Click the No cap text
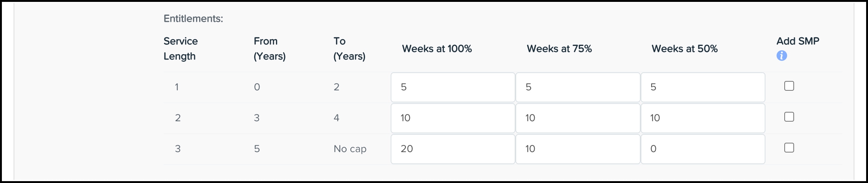Image resolution: width=868 pixels, height=183 pixels. 350,149
